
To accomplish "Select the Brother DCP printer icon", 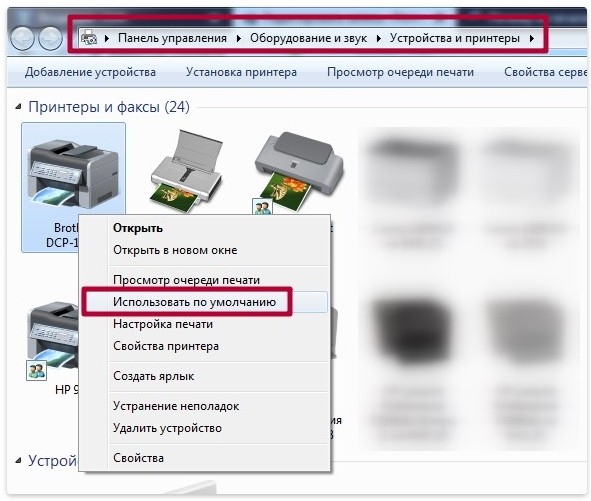I will pyautogui.click(x=73, y=173).
